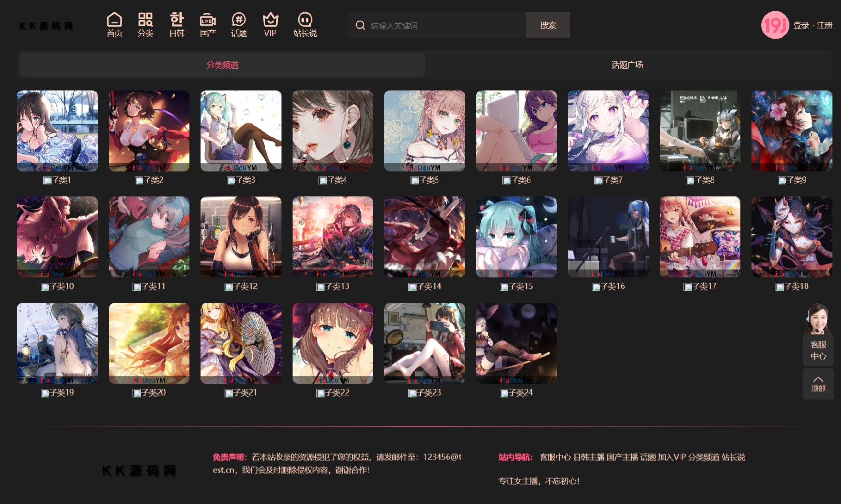Click footer 客服中心 link

pos(555,458)
